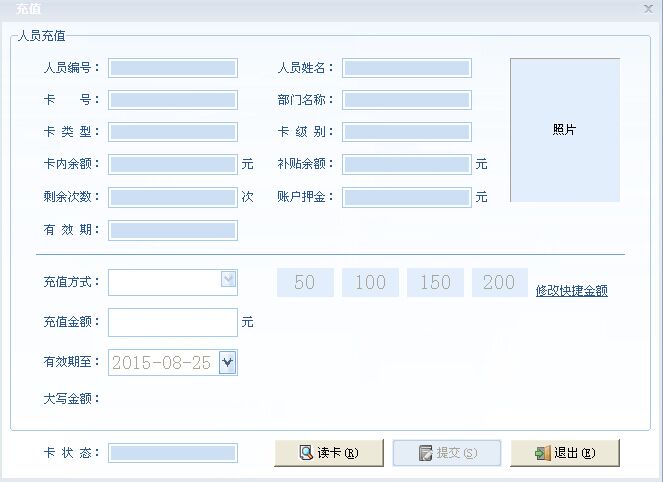663x482 pixels.
Task: Click the 照片 photo placeholder
Action: pyautogui.click(x=564, y=130)
